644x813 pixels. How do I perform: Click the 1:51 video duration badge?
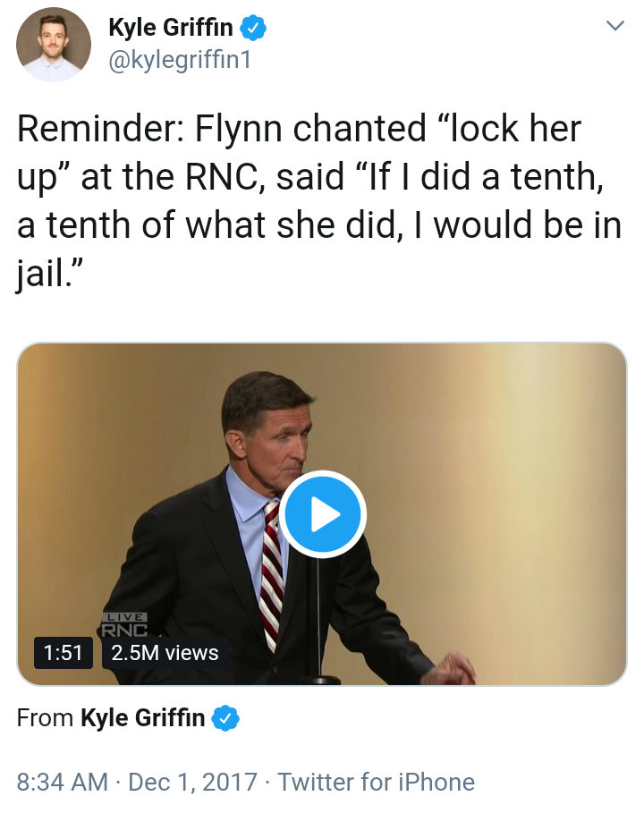tap(64, 653)
